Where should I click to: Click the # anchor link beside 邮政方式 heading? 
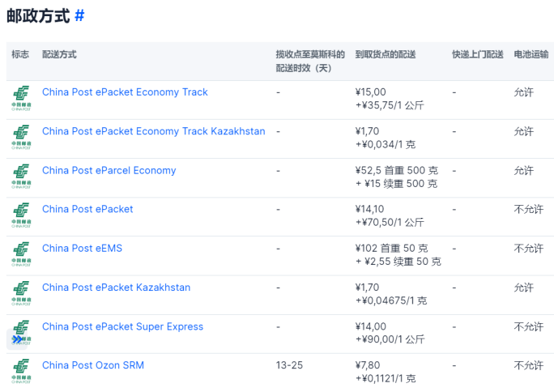click(x=79, y=16)
